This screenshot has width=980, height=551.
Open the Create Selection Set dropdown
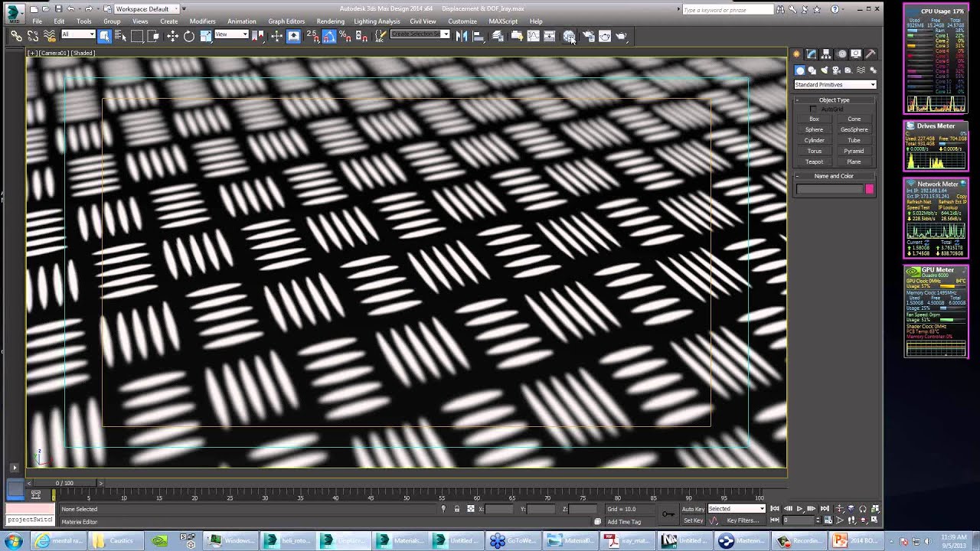pyautogui.click(x=420, y=34)
